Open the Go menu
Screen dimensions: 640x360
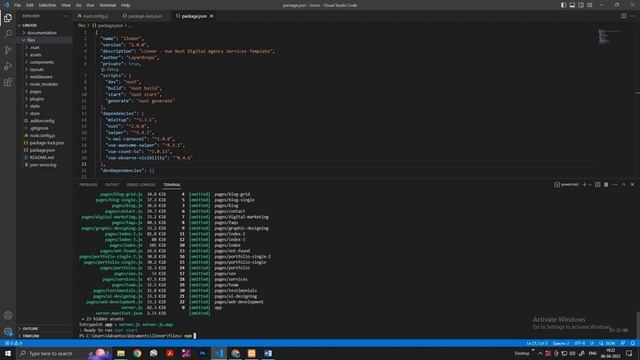coord(79,5)
